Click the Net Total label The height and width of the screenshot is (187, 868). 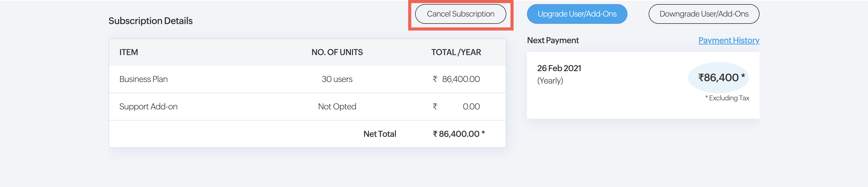pos(379,134)
